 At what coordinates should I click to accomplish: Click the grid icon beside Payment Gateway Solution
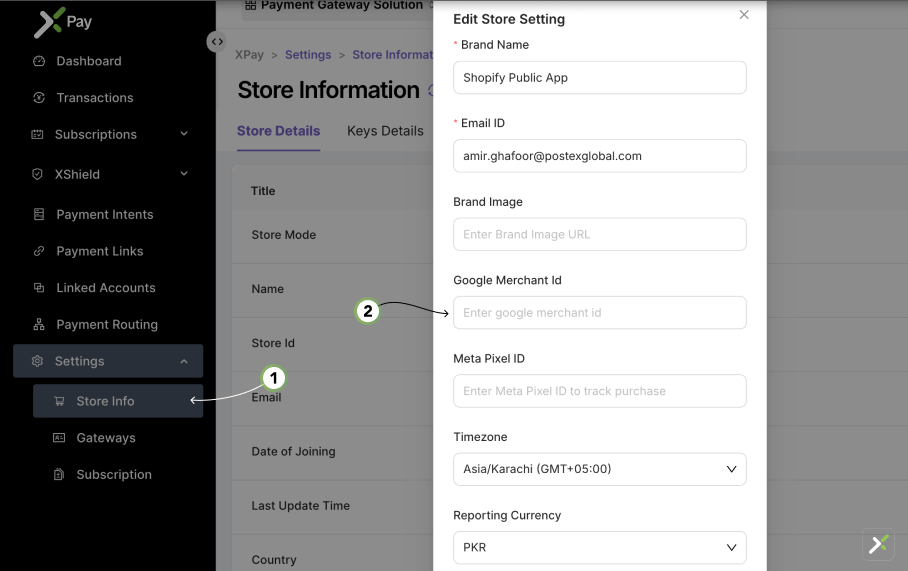tap(251, 5)
